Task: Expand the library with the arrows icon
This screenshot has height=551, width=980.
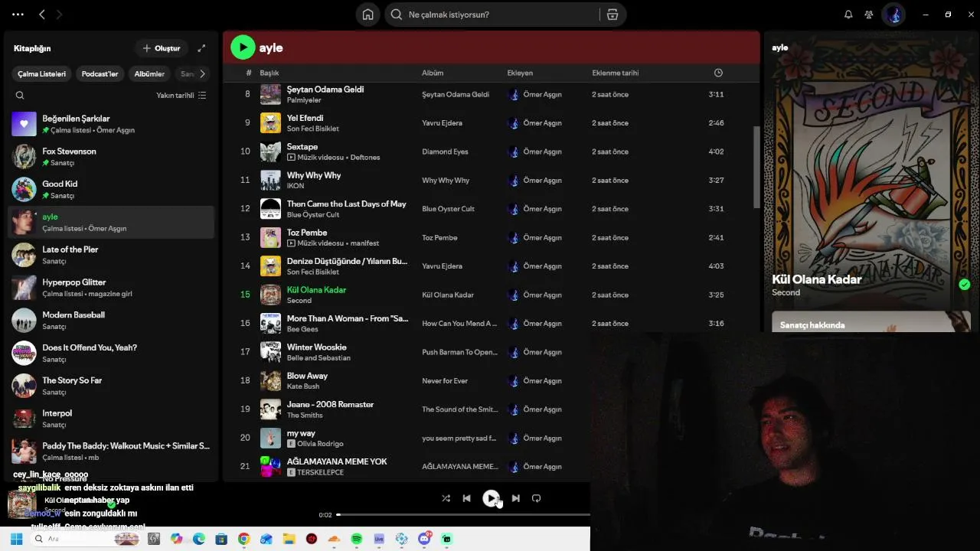Action: 201,48
